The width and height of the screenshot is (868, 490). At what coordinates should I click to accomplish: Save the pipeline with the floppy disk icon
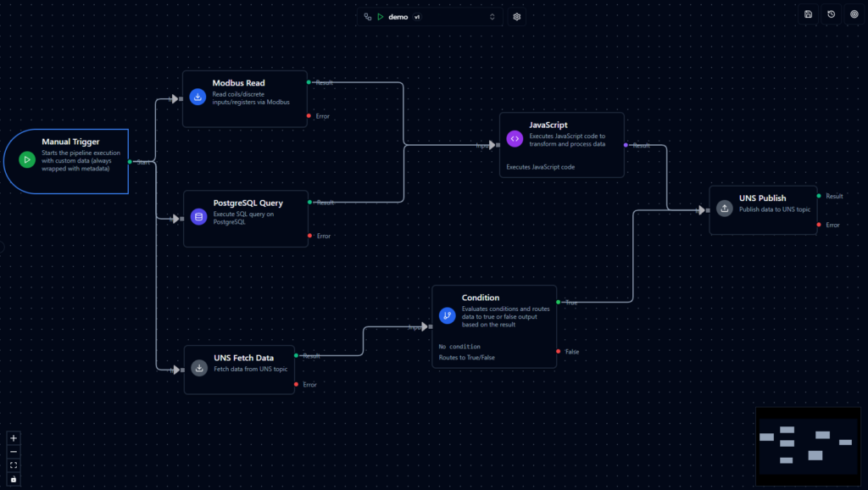tap(809, 14)
